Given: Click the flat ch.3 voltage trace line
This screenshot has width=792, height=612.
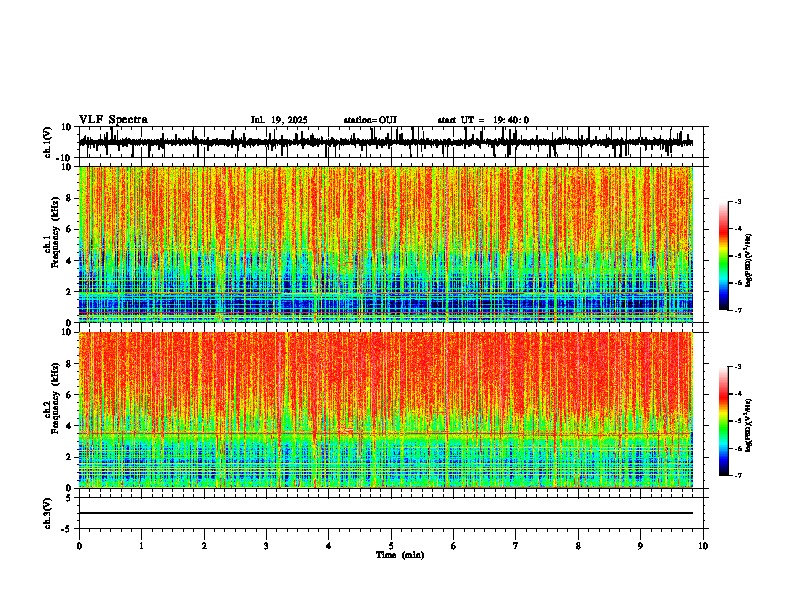Looking at the screenshot, I should pos(385,513).
